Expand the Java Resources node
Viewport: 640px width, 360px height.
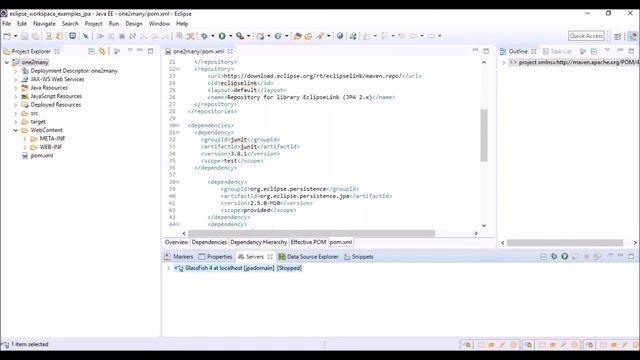pyautogui.click(x=16, y=88)
